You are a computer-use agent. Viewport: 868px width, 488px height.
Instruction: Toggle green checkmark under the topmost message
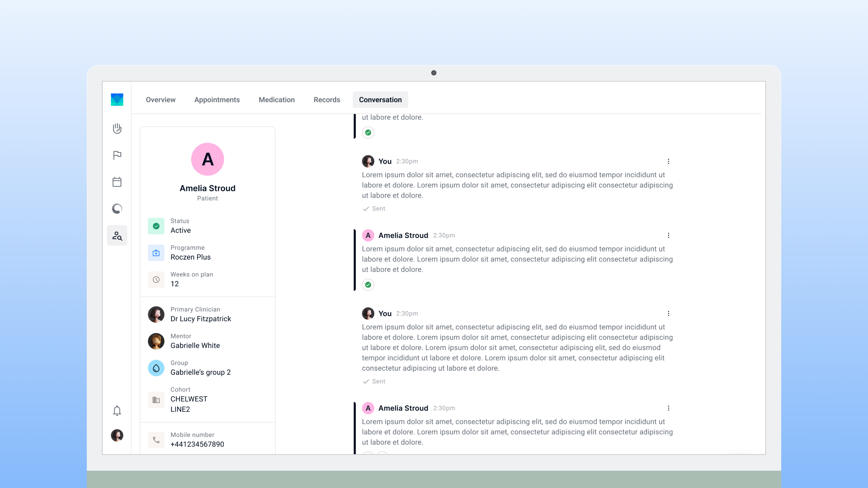click(x=368, y=133)
